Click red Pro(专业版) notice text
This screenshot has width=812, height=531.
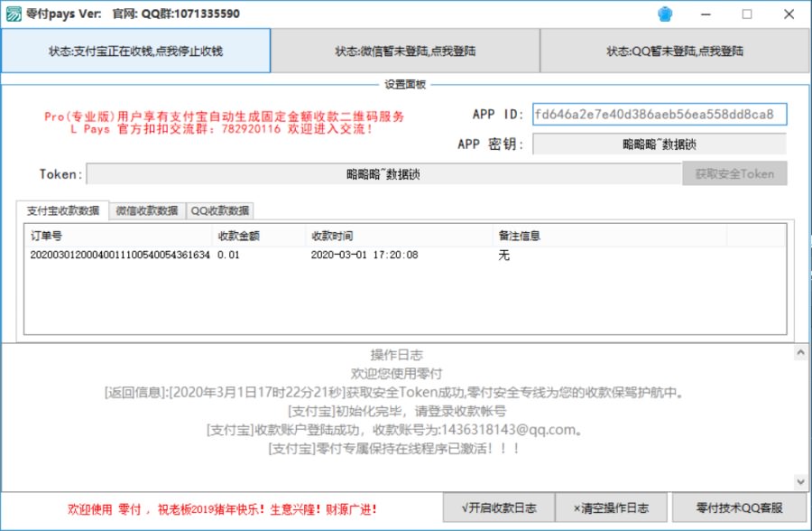tap(224, 116)
